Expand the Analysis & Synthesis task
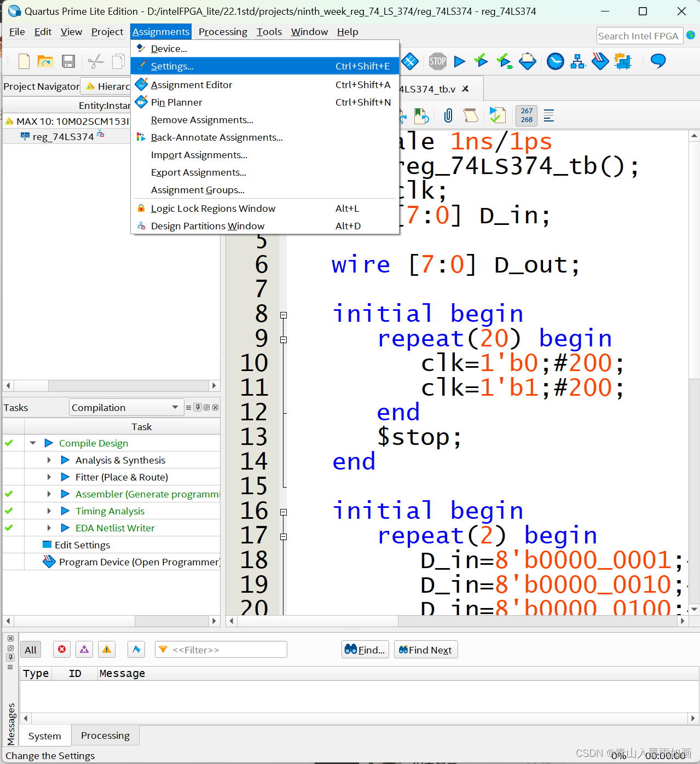 click(x=49, y=460)
